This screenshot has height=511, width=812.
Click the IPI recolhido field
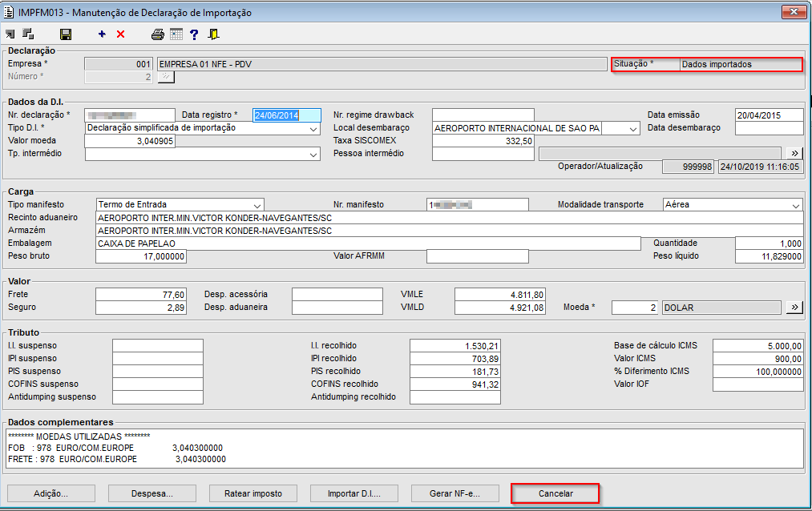454,359
